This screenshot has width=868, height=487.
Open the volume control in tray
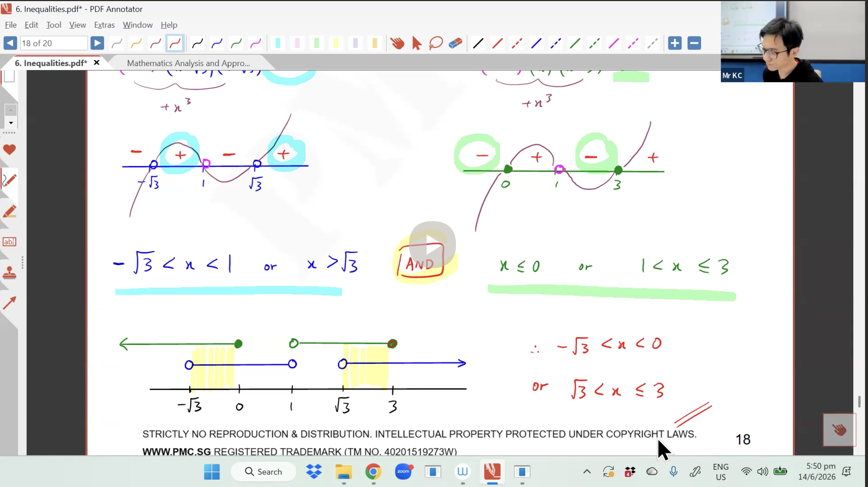tap(762, 472)
